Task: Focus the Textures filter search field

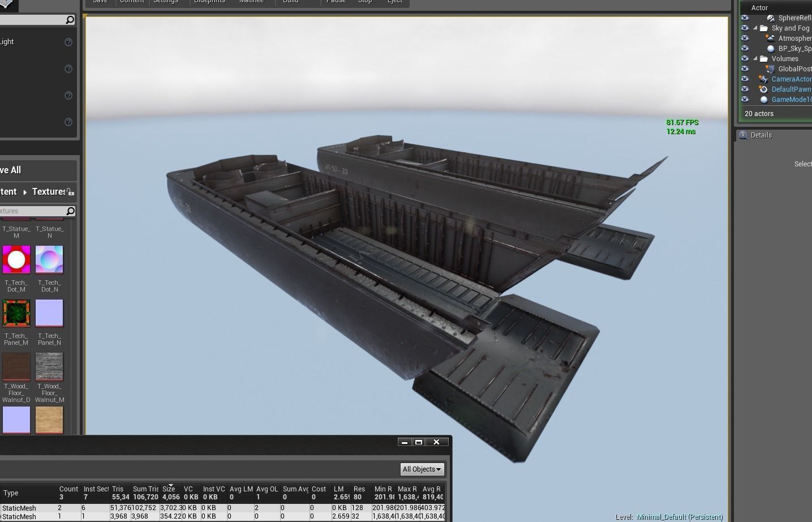Action: coord(37,211)
